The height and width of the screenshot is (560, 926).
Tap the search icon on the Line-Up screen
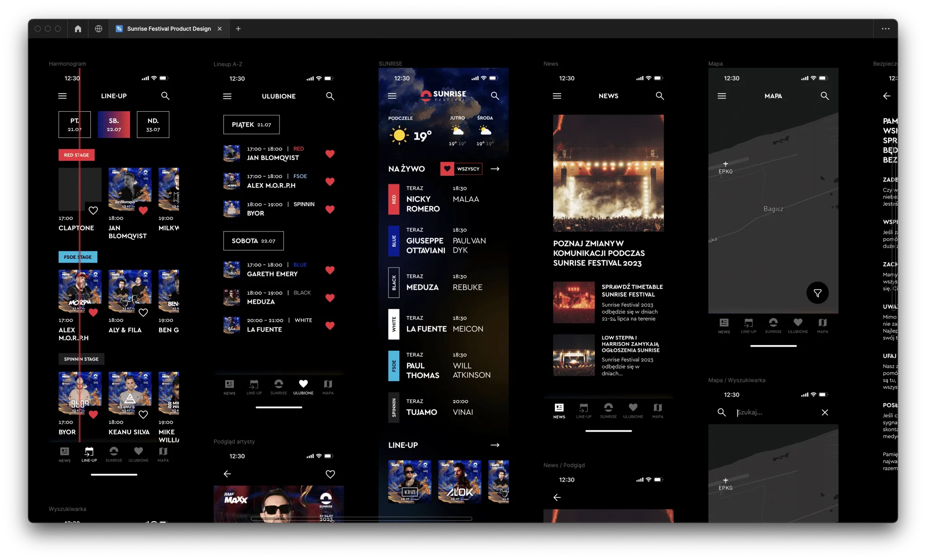click(x=165, y=96)
